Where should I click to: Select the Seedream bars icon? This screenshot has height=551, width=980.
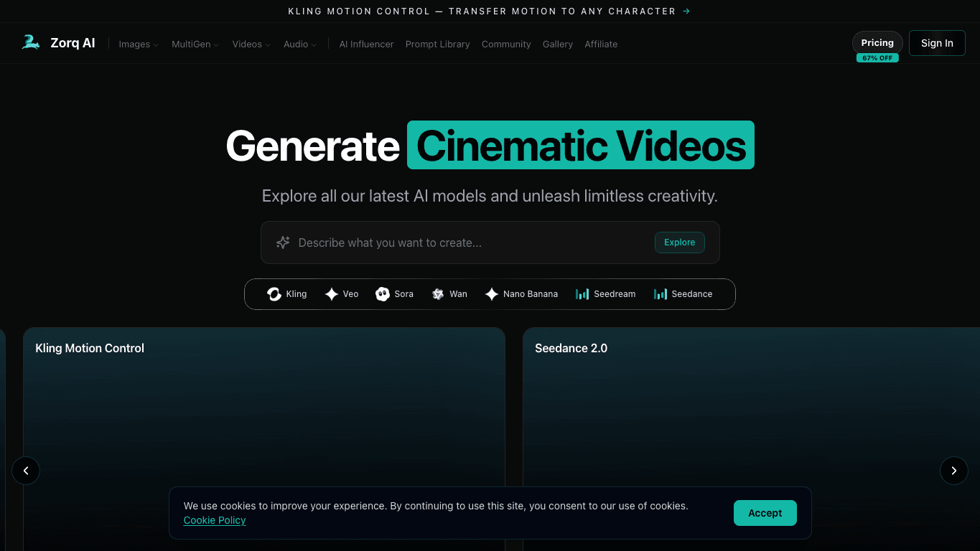(582, 294)
